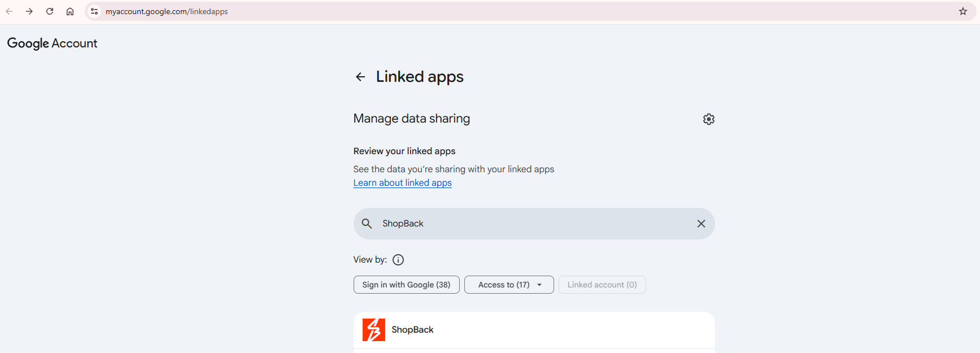Go to browser home page icon

(x=70, y=11)
